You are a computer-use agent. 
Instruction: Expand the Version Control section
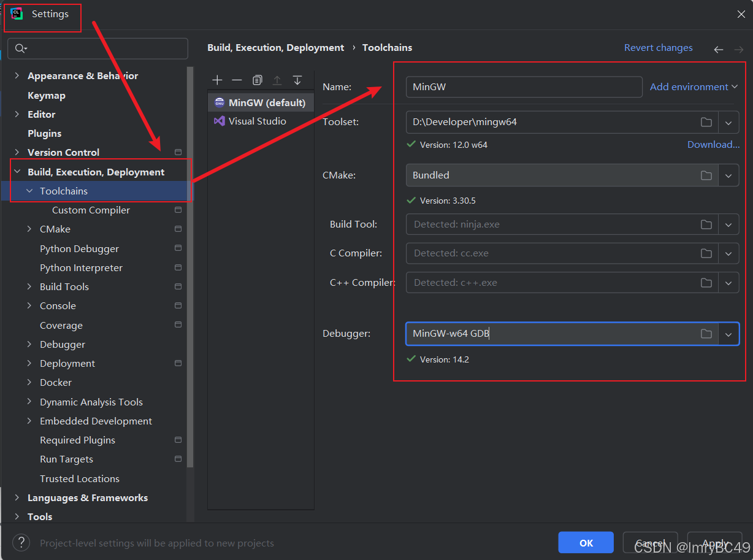[17, 152]
